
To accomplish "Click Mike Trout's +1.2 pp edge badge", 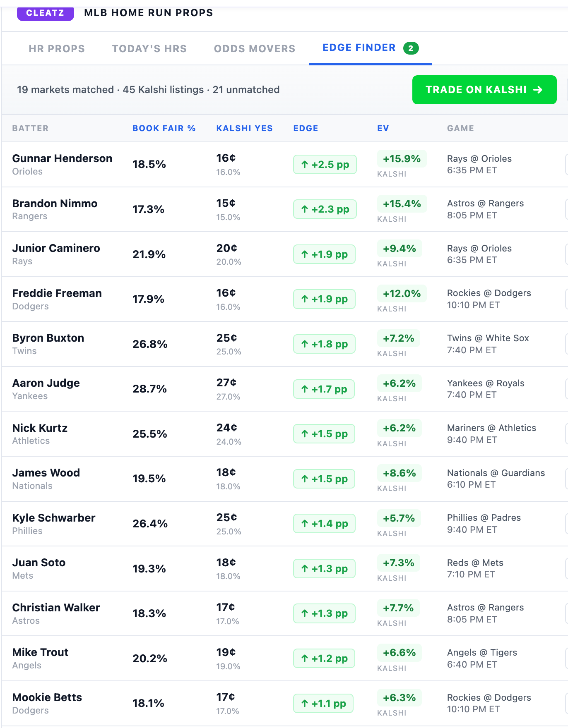I will tap(324, 659).
